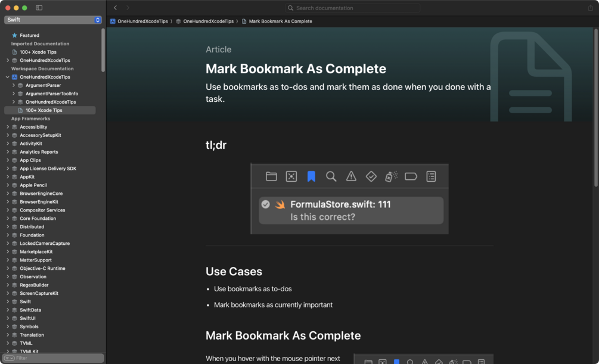Toggle the sidebar with the toolbar sidebar icon
The height and width of the screenshot is (364, 599).
[x=39, y=8]
